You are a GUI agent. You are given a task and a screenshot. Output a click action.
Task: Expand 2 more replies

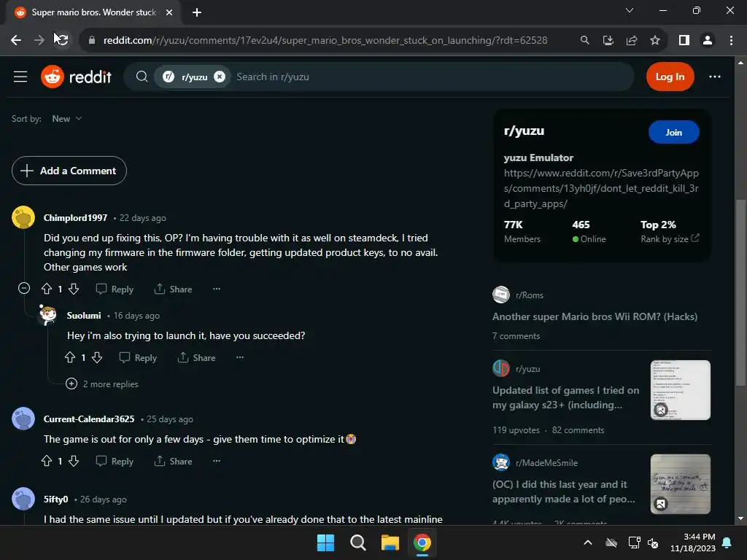pyautogui.click(x=102, y=384)
